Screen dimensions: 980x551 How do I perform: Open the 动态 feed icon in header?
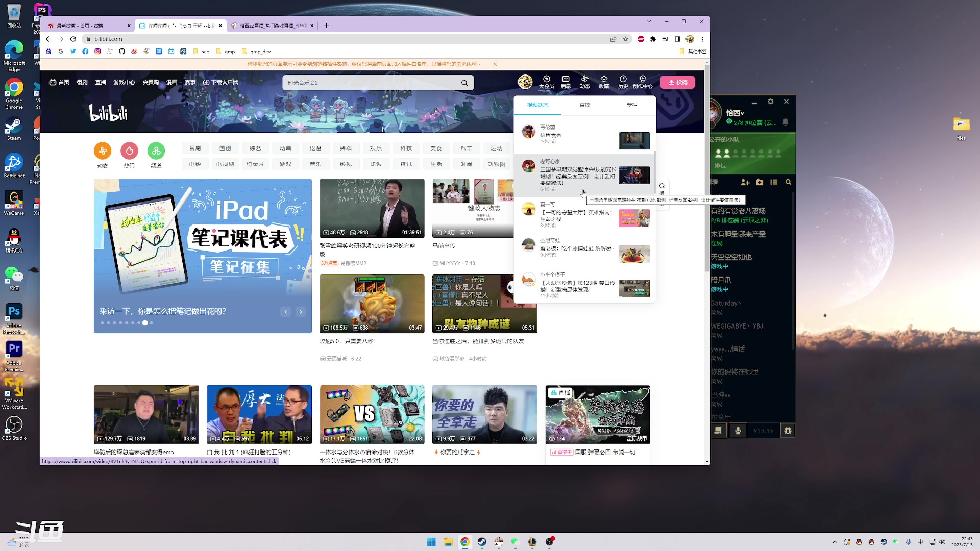[x=585, y=82]
